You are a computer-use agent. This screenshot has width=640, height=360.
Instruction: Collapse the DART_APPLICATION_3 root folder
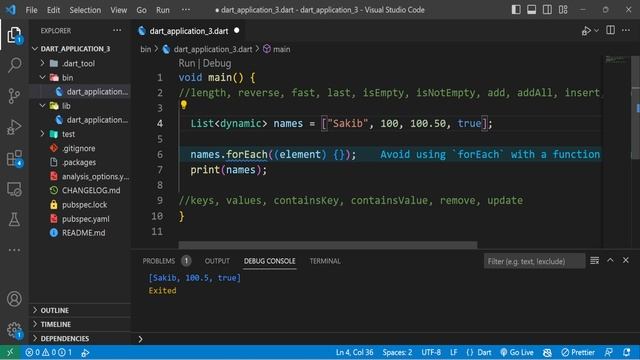tap(35, 49)
